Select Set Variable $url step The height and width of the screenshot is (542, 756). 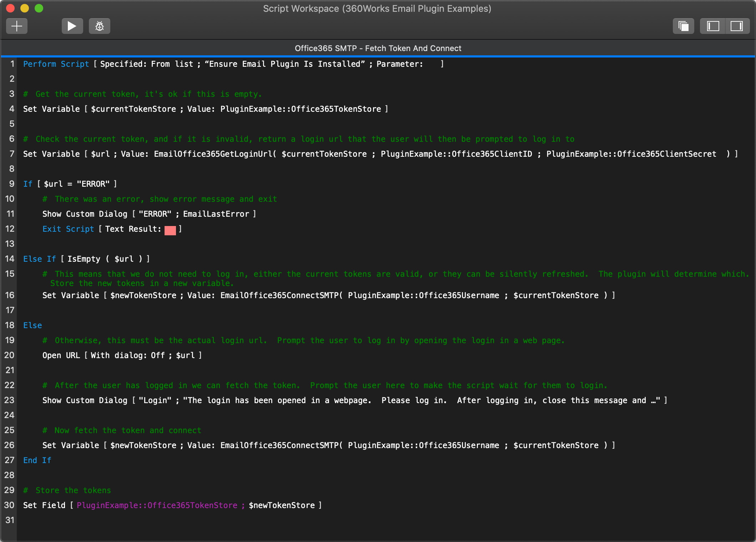point(380,154)
